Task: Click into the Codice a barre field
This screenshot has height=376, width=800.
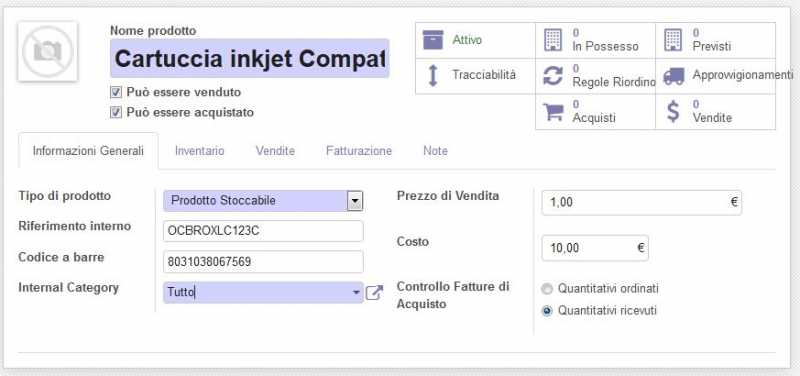Action: tap(263, 262)
